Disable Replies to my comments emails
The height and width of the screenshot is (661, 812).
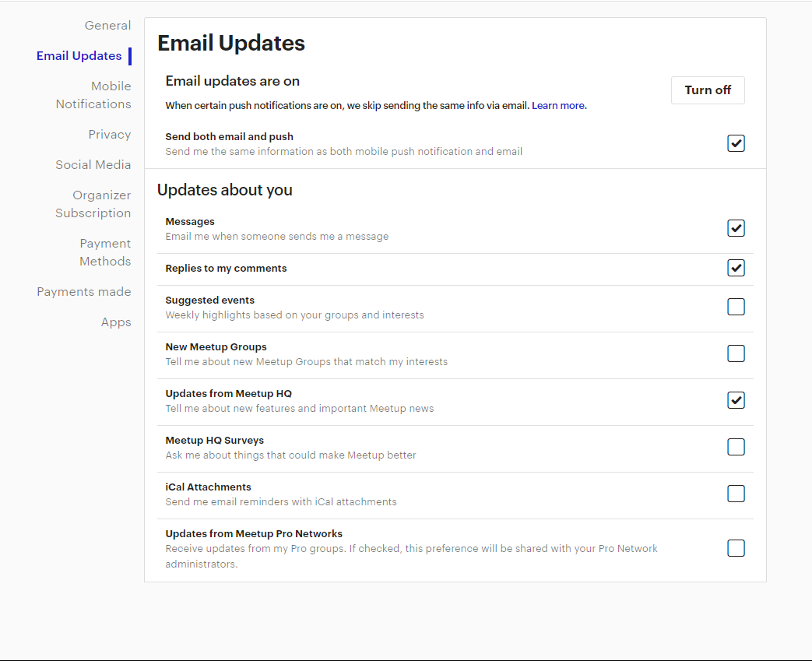coord(736,268)
